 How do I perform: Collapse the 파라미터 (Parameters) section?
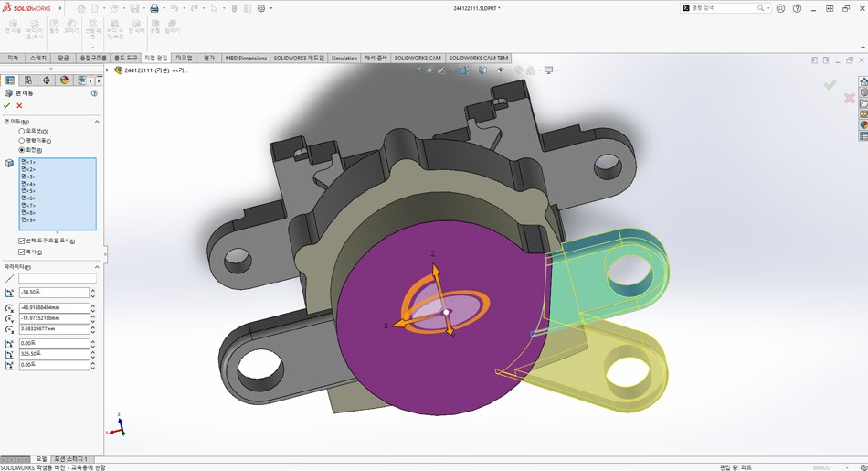97,267
